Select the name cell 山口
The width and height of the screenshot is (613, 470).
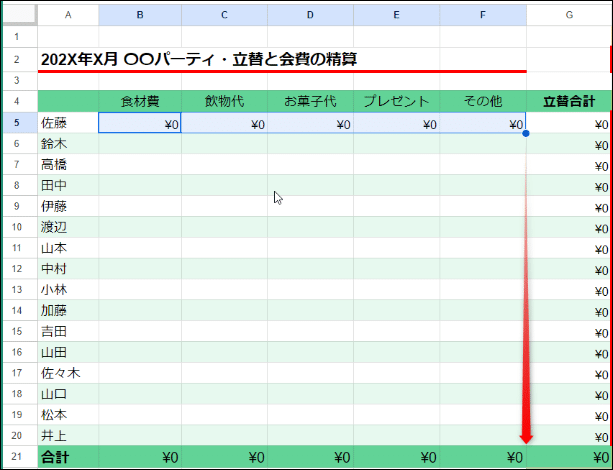pos(68,394)
